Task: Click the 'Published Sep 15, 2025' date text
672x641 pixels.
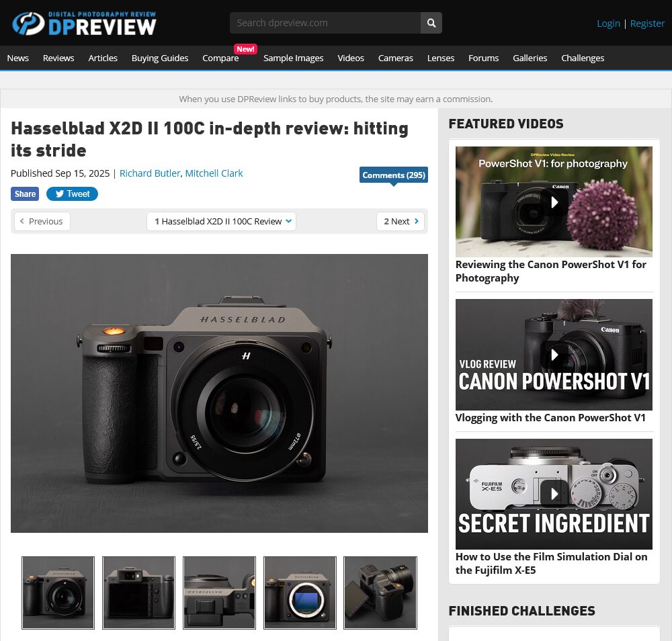Action: click(x=60, y=173)
